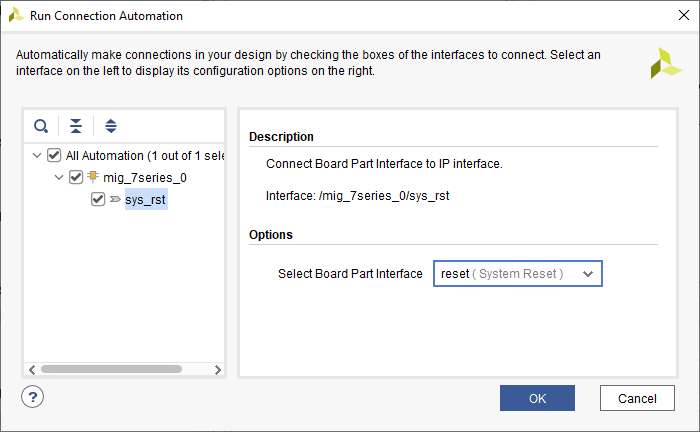This screenshot has height=432, width=700.
Task: Click the 'Select Board Part Interface' label
Action: pyautogui.click(x=350, y=274)
